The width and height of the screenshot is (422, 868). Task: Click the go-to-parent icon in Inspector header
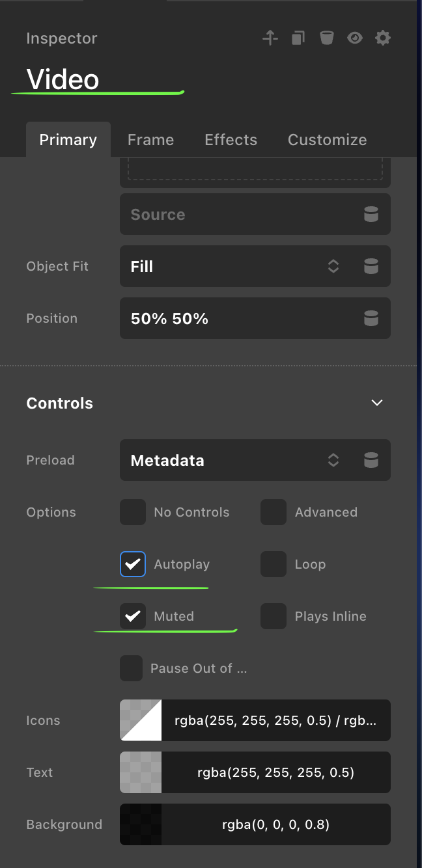click(x=270, y=38)
